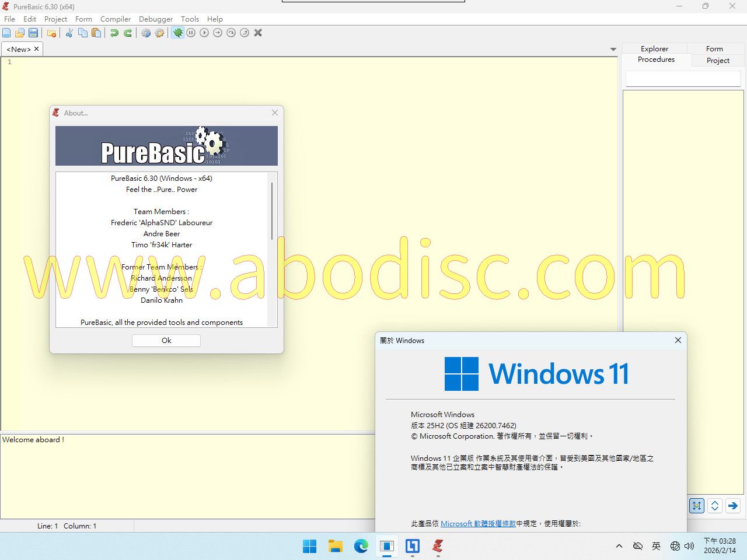Click the Procedures panel filter field
747x560 pixels.
[683, 79]
